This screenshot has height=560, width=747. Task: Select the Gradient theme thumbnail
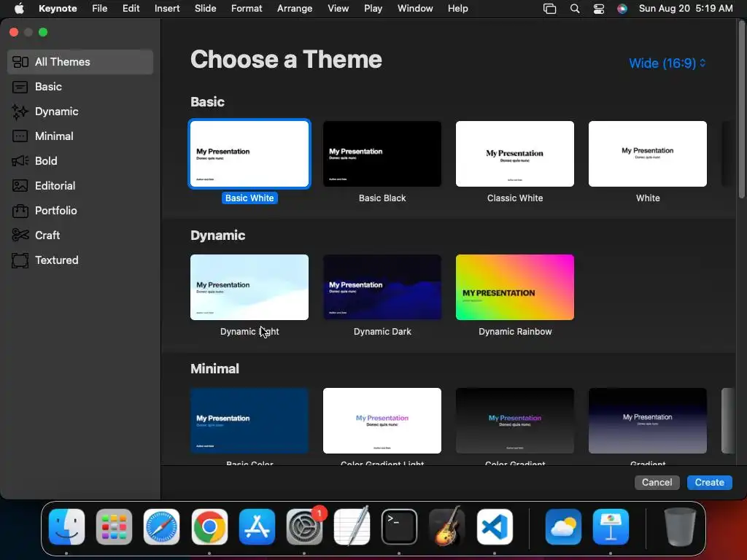[648, 421]
